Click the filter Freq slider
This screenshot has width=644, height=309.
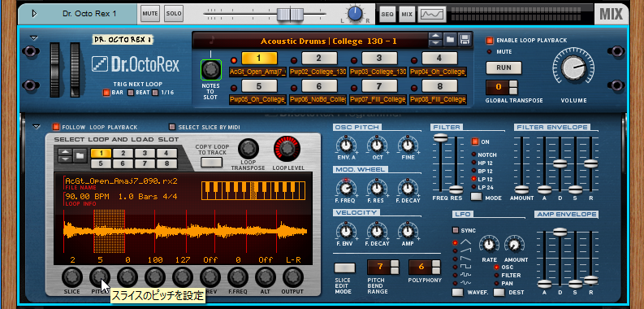point(440,138)
